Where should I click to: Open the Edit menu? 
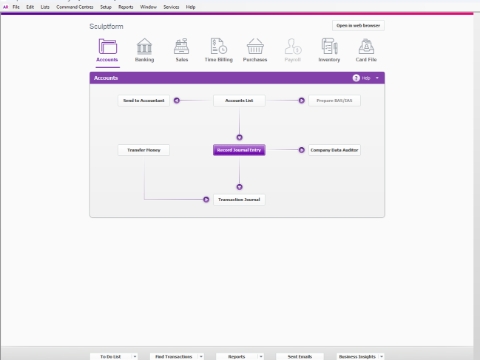coord(30,7)
